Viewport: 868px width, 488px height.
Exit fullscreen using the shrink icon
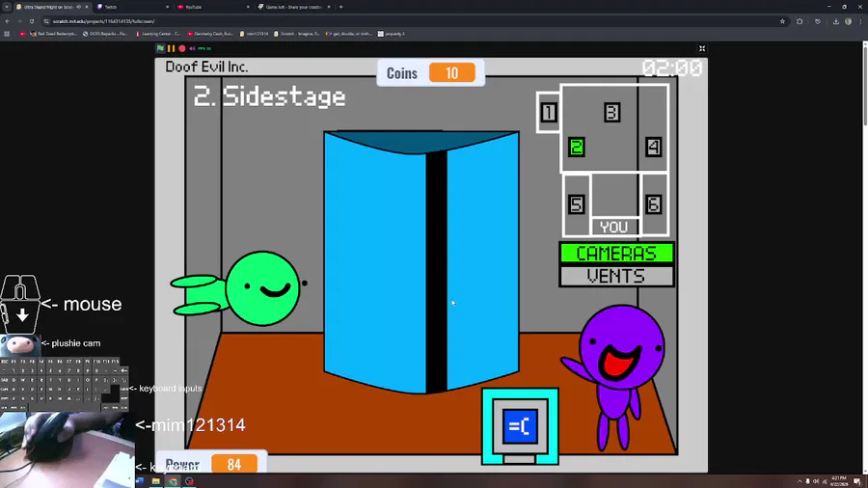(x=702, y=48)
